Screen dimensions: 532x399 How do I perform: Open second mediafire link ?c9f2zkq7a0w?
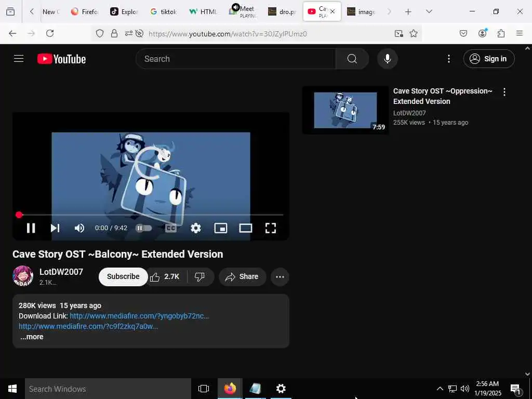pos(88,326)
